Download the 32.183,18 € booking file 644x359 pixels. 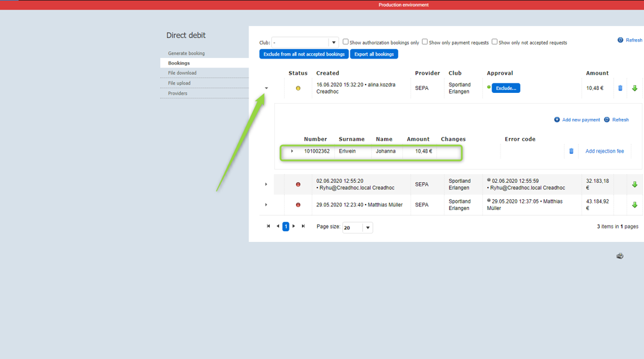(x=634, y=185)
